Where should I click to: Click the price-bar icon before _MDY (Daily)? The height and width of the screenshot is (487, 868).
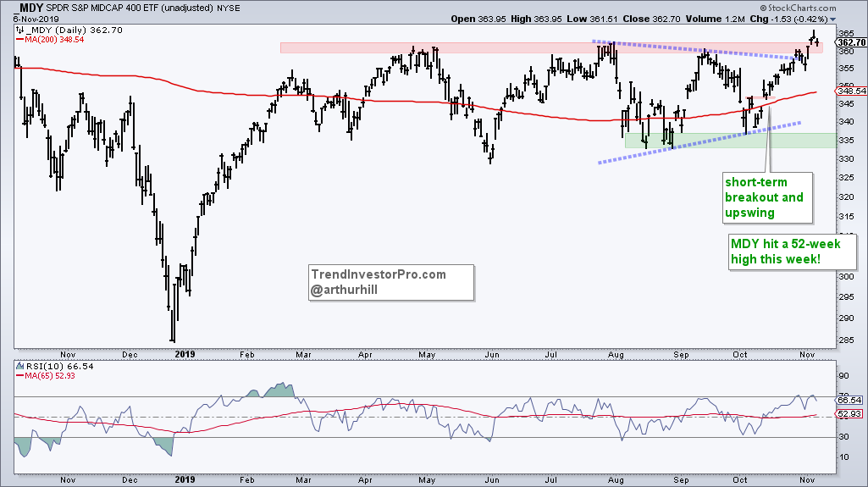(x=20, y=30)
